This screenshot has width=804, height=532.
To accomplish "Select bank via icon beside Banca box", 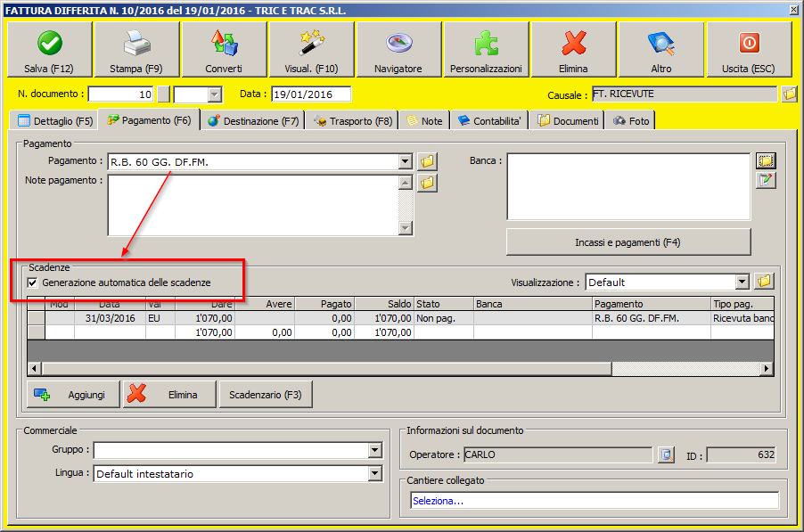I will point(766,161).
